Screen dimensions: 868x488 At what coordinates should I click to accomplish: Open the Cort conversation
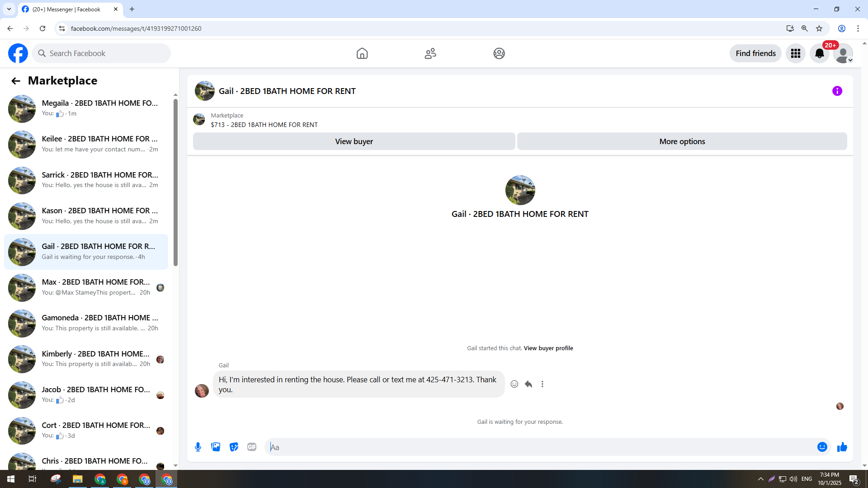pos(86,431)
